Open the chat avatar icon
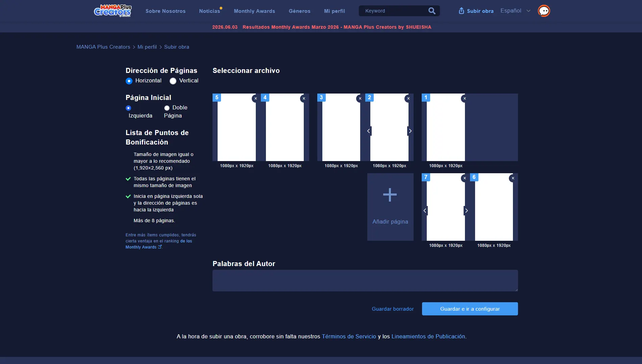Viewport: 642px width, 364px height. pos(544,11)
